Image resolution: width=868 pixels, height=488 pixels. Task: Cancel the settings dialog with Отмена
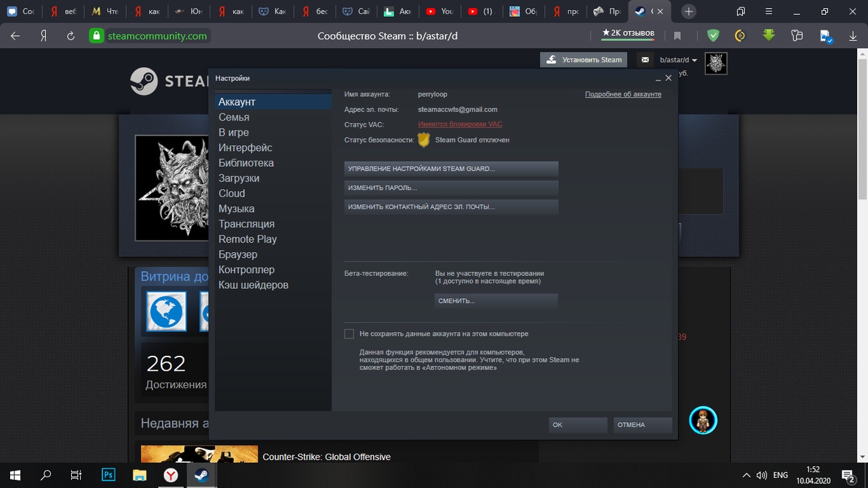(x=642, y=425)
